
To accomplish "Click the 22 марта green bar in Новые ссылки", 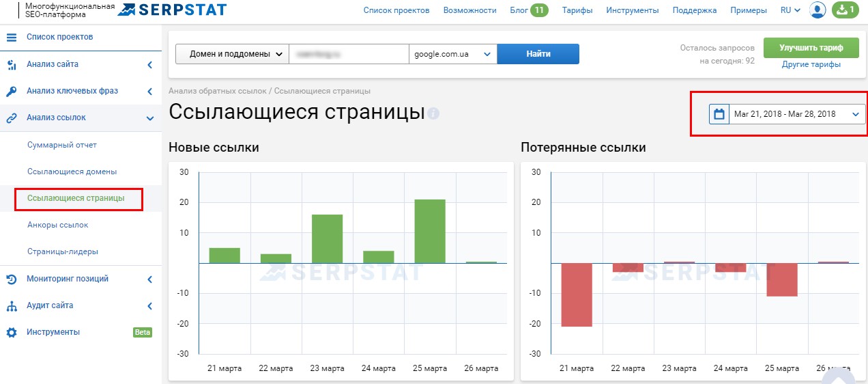I will [276, 258].
